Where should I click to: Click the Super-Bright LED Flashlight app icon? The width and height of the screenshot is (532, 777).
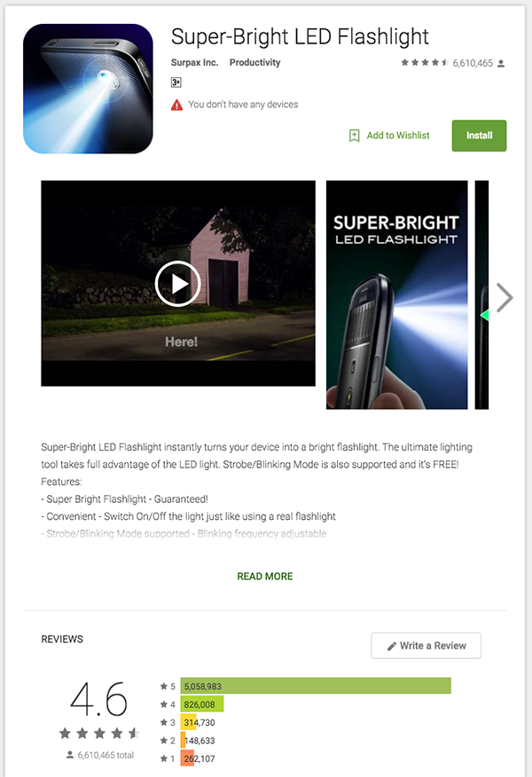click(88, 89)
